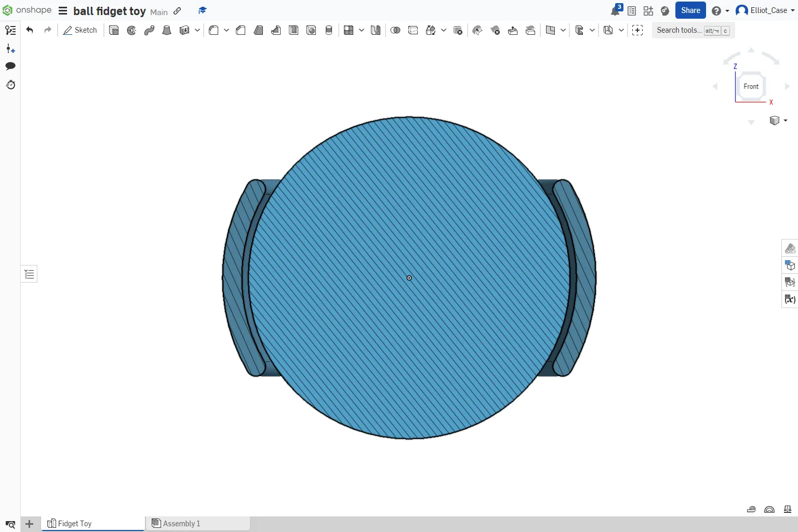Expand the Sheet metal dropdown arrow
The image size is (798, 532).
621,30
